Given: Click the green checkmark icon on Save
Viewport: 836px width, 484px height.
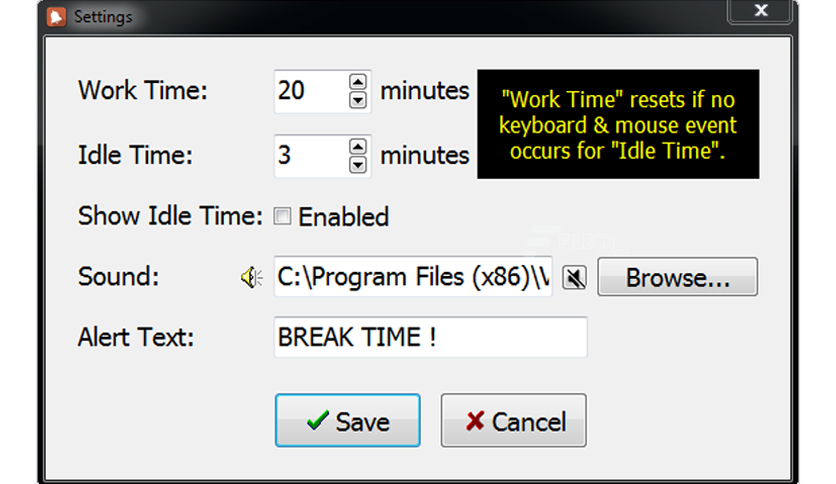Looking at the screenshot, I should [318, 421].
